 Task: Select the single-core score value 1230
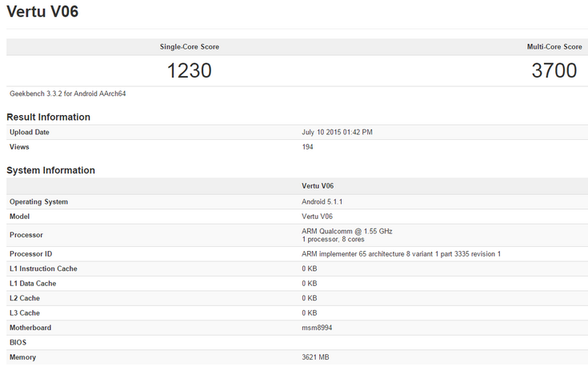(190, 70)
